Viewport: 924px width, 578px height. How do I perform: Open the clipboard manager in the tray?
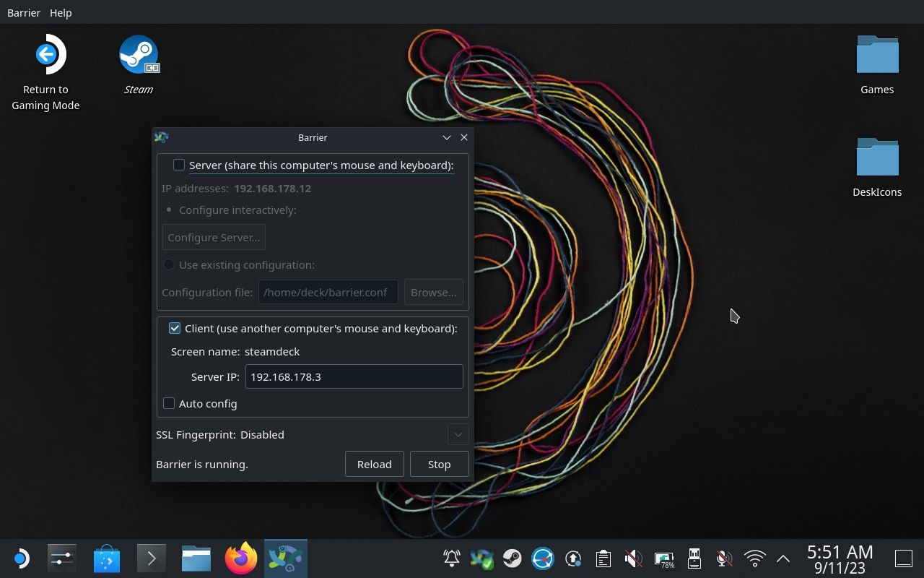coord(603,558)
